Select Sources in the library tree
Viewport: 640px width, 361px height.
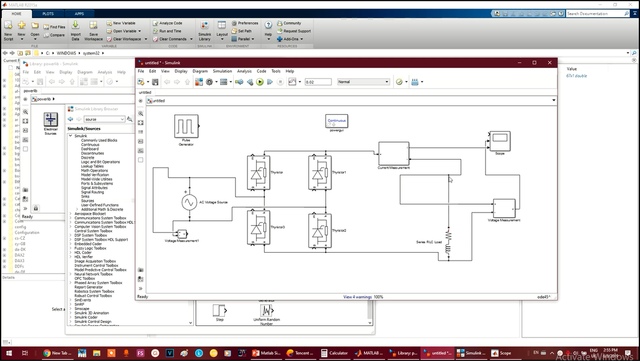coord(87,201)
